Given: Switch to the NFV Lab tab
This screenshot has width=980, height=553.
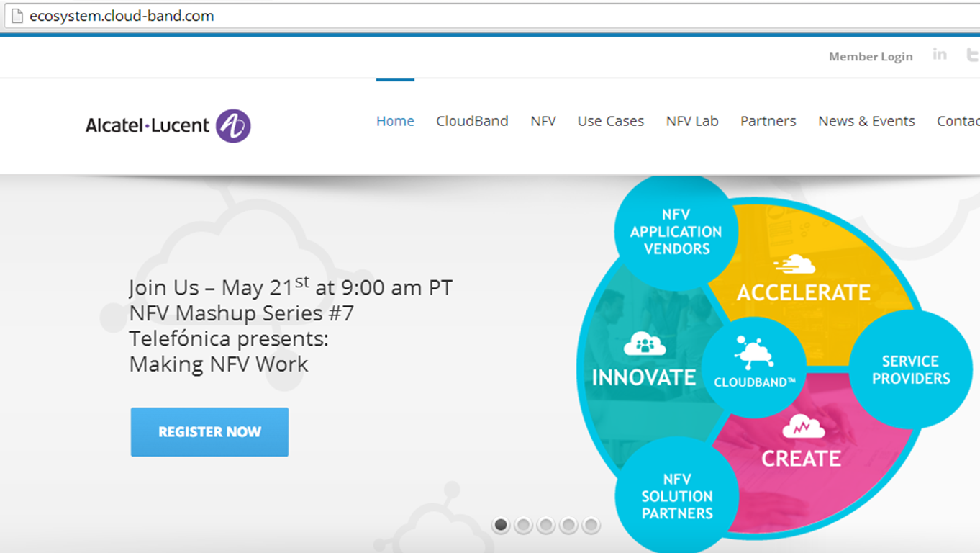Looking at the screenshot, I should pos(692,121).
